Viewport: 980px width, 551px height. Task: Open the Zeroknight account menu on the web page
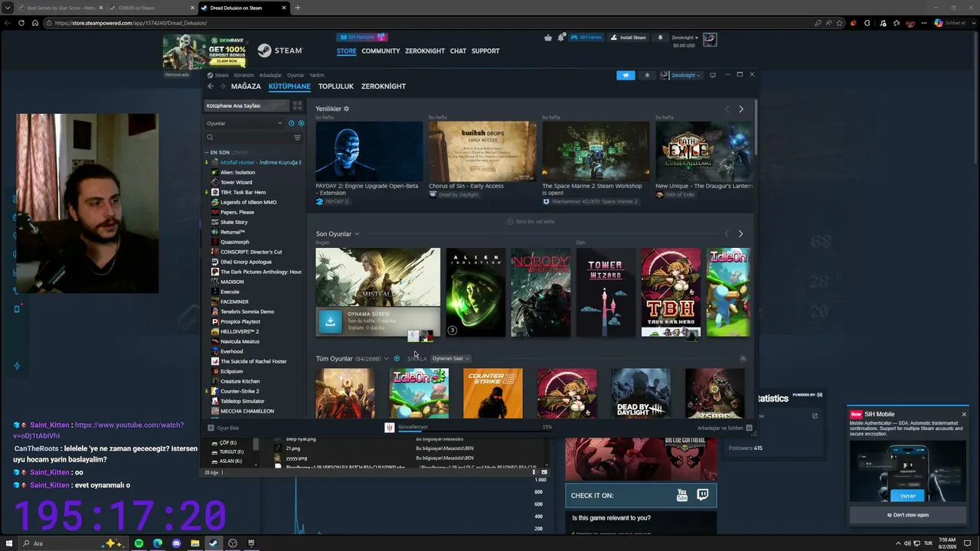click(x=684, y=37)
